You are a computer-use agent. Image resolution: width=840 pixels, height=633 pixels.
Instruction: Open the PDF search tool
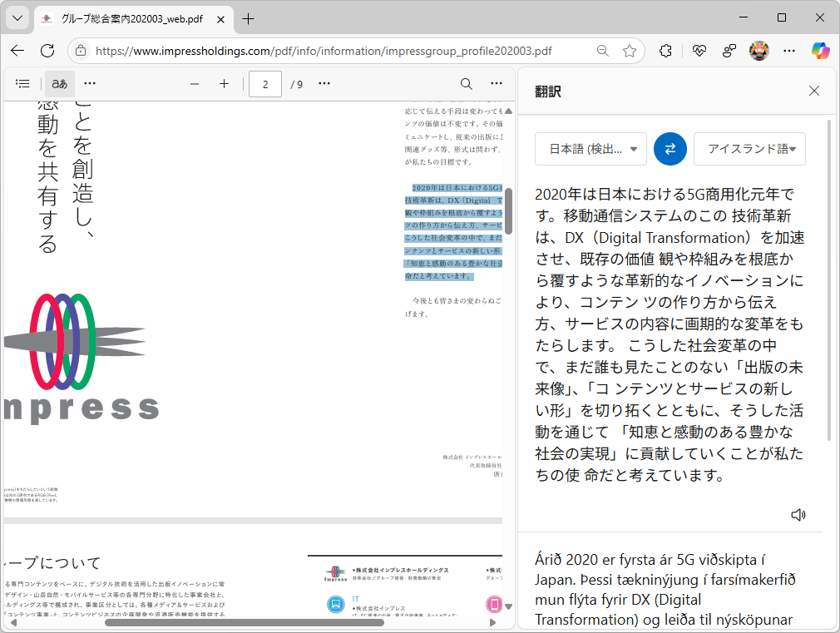point(466,83)
